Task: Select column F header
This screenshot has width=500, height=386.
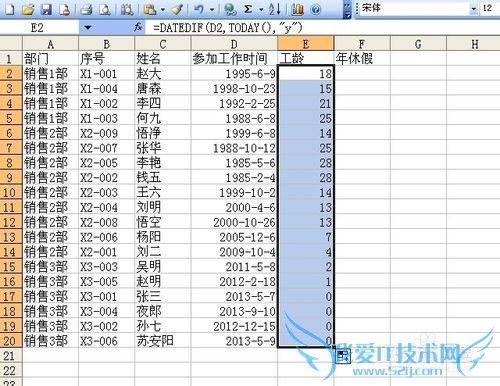Action: click(x=362, y=44)
